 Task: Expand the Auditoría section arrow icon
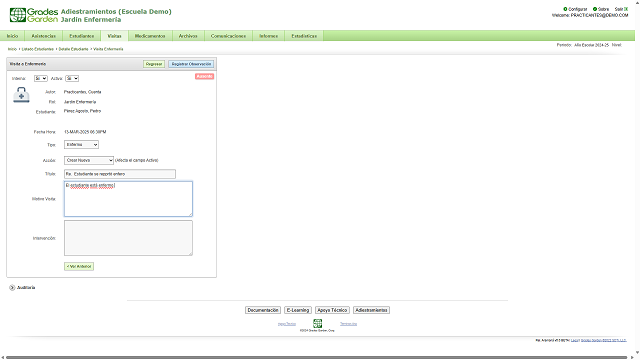click(x=12, y=287)
